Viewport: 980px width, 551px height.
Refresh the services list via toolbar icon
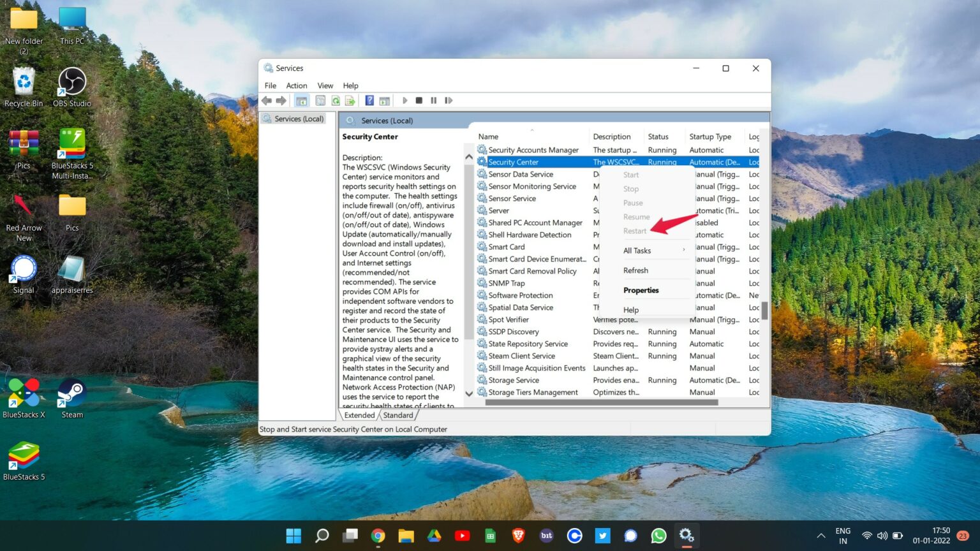(336, 100)
